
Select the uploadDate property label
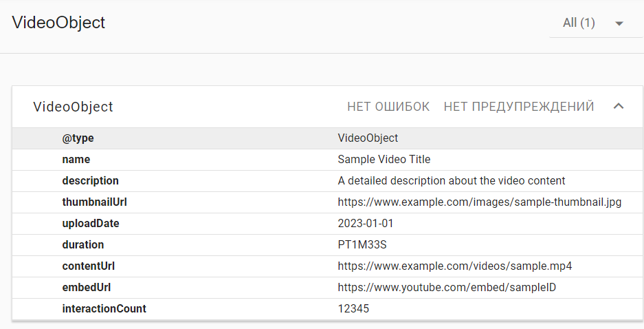click(91, 224)
